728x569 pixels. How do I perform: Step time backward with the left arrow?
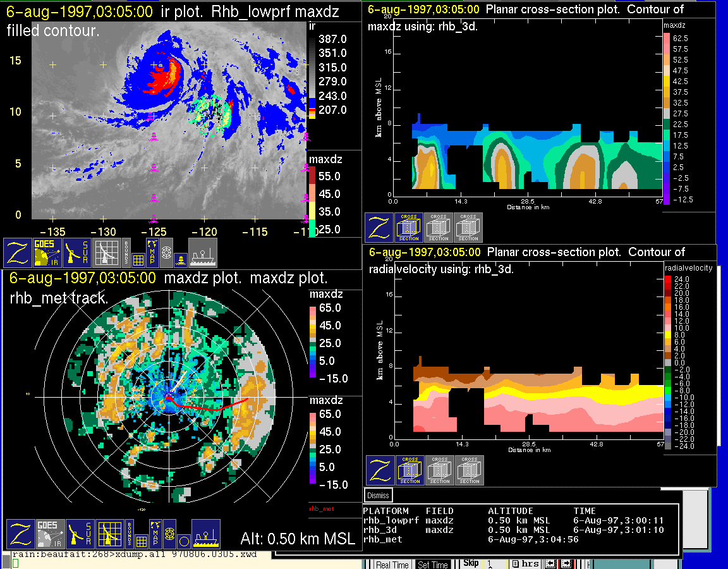pos(550,564)
